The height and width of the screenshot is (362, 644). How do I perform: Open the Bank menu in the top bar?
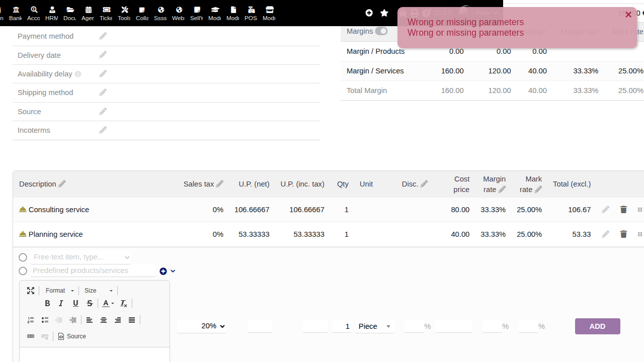[x=16, y=14]
